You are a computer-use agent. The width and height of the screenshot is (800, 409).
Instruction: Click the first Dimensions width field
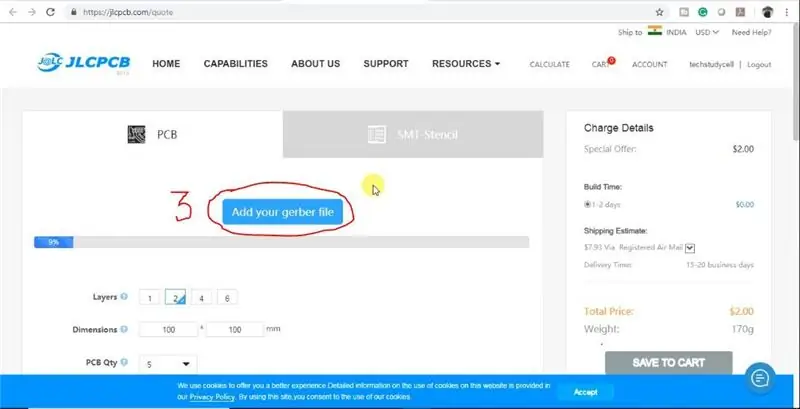[168, 329]
